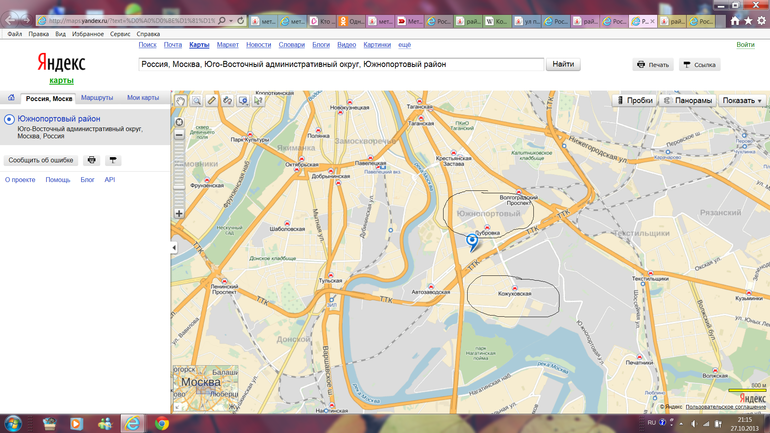Open Google Chrome from the taskbar
Screen dimensions: 770x433
click(x=161, y=423)
